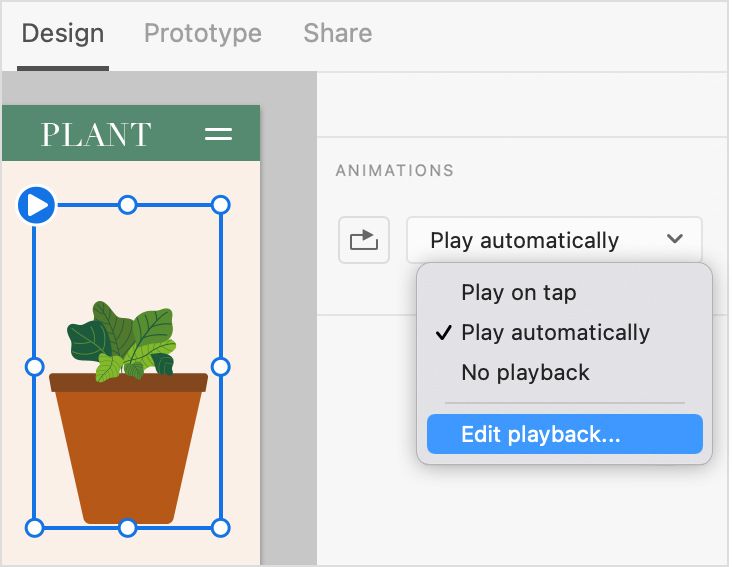Click the bottom-left selection handle
733x567 pixels.
point(34,527)
